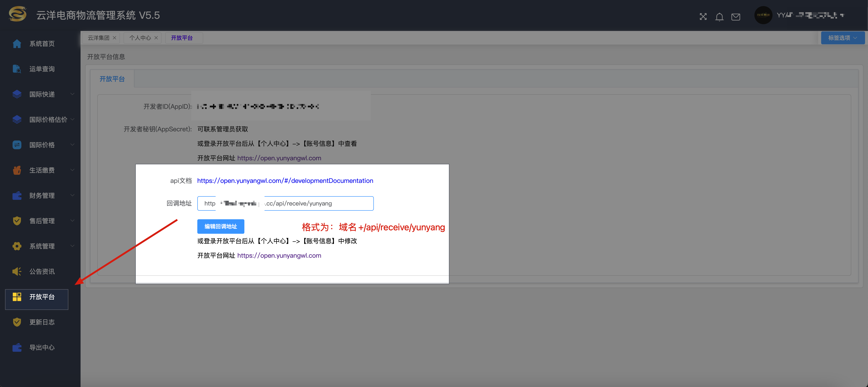Image resolution: width=868 pixels, height=387 pixels.
Task: Open 系统首页 in sidebar
Action: [42, 44]
